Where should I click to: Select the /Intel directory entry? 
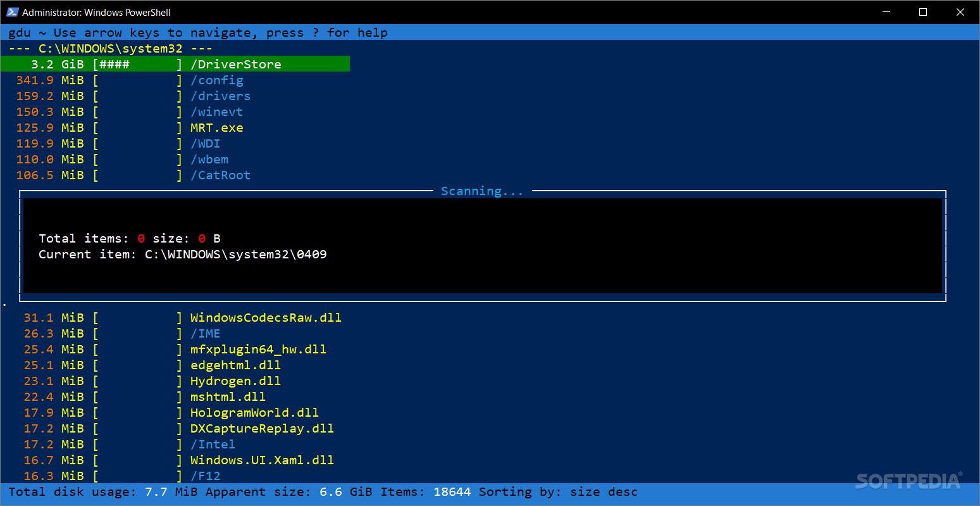[x=213, y=444]
